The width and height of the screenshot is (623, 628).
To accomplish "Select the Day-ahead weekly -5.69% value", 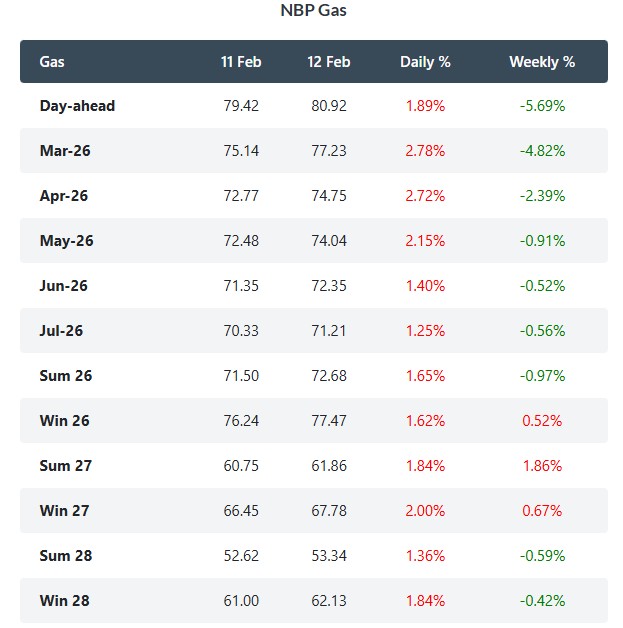I will (x=542, y=105).
